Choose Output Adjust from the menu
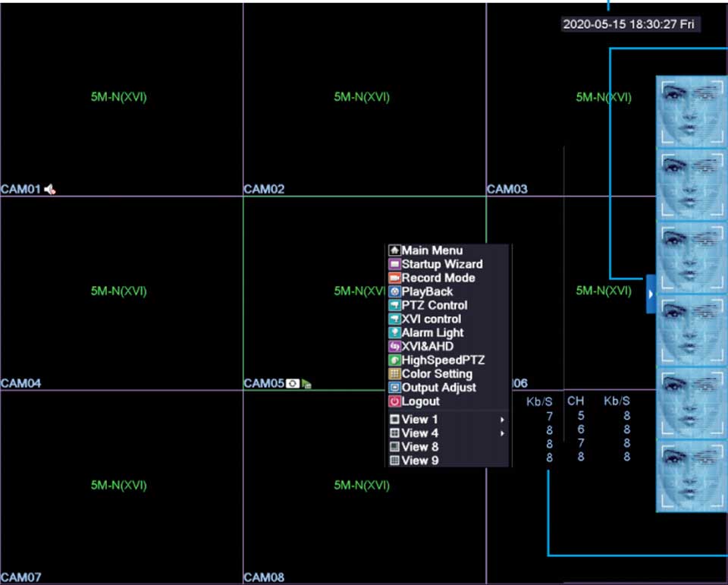Viewport: 728px width, 585px height. click(x=438, y=388)
